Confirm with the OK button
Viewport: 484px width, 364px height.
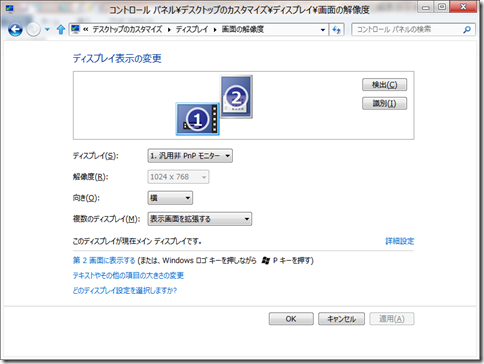tap(291, 319)
